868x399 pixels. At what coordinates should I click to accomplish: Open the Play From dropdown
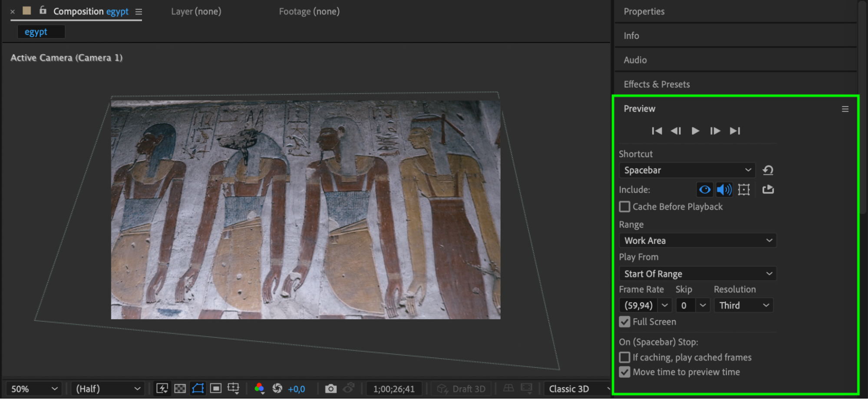(697, 274)
